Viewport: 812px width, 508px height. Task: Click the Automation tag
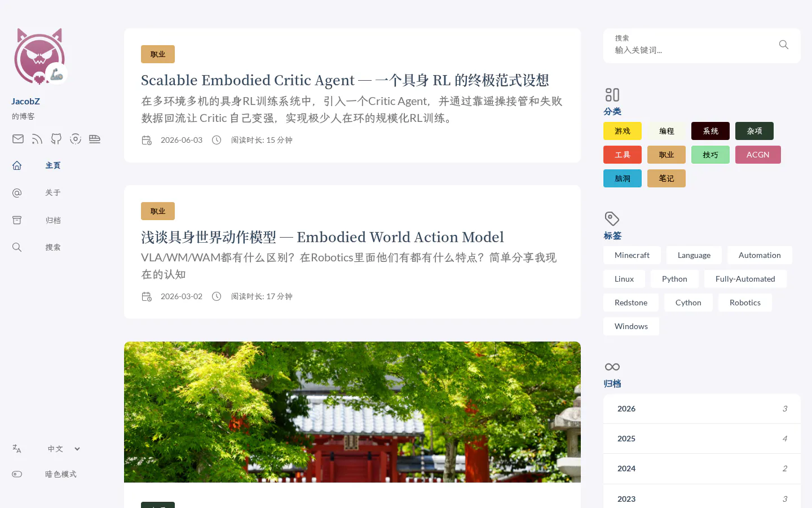click(x=760, y=255)
